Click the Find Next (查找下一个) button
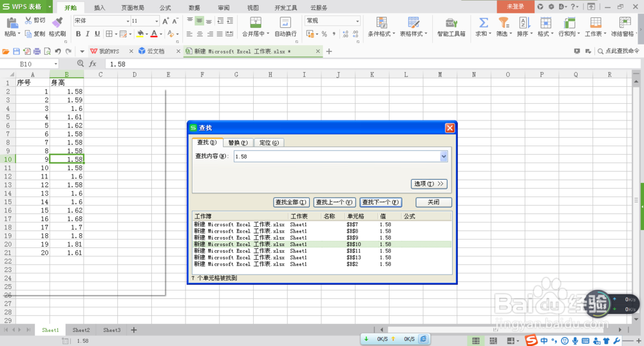644x346 pixels. [381, 202]
